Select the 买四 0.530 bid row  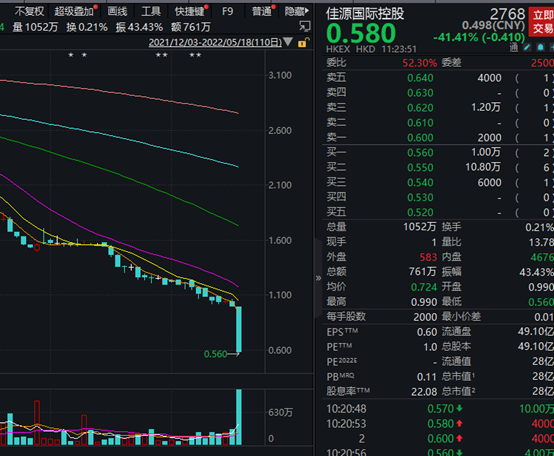tap(438, 197)
